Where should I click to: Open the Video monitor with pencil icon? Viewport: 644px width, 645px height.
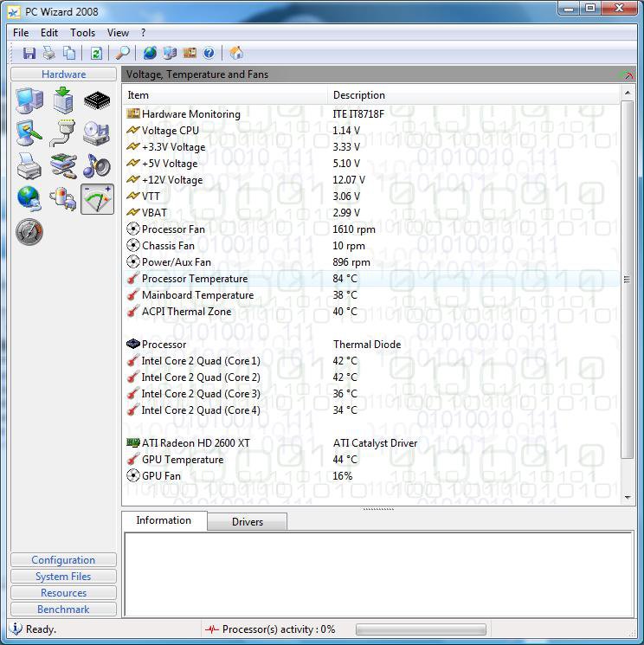29,133
